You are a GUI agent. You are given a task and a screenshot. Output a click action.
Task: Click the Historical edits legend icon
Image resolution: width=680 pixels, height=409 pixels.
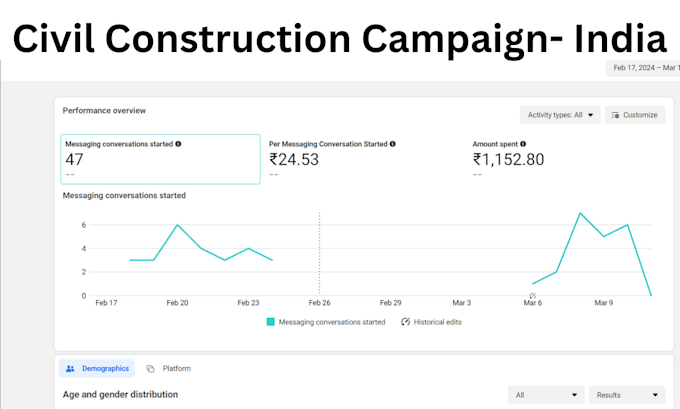click(405, 322)
